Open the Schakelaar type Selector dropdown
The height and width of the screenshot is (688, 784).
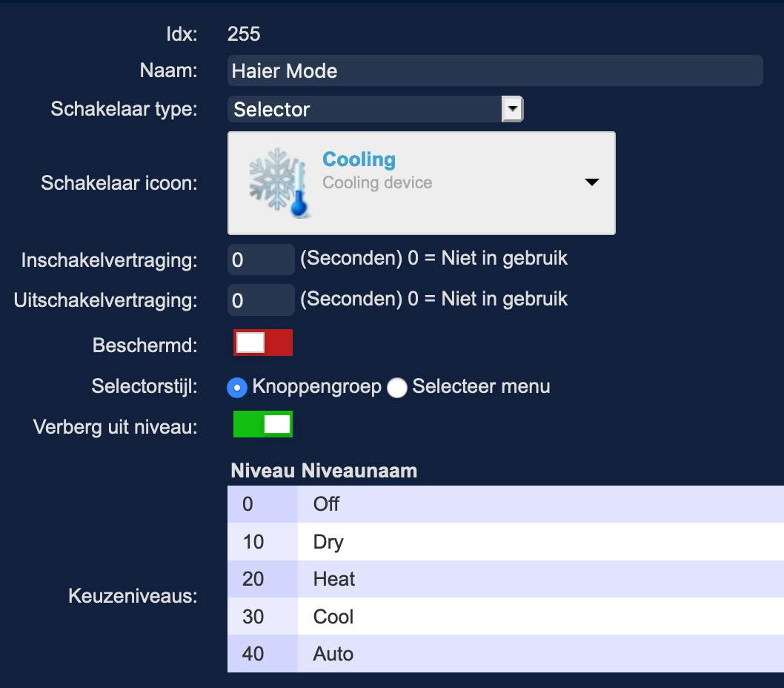376,109
